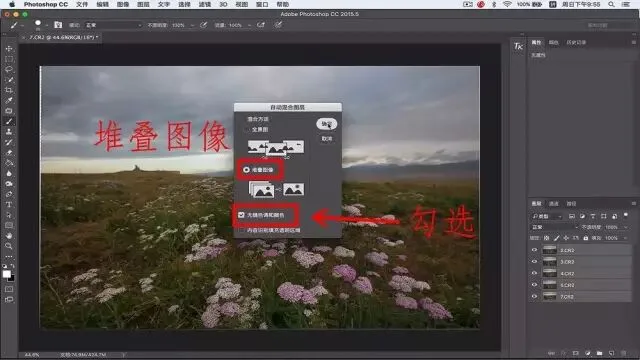Select the Blur tool
This screenshot has height=360, width=640.
(x=9, y=173)
